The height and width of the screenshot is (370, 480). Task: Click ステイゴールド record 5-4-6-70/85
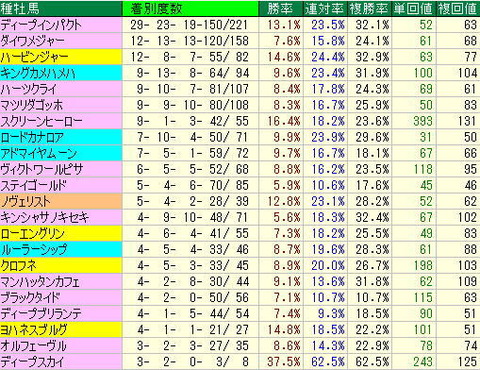click(193, 185)
